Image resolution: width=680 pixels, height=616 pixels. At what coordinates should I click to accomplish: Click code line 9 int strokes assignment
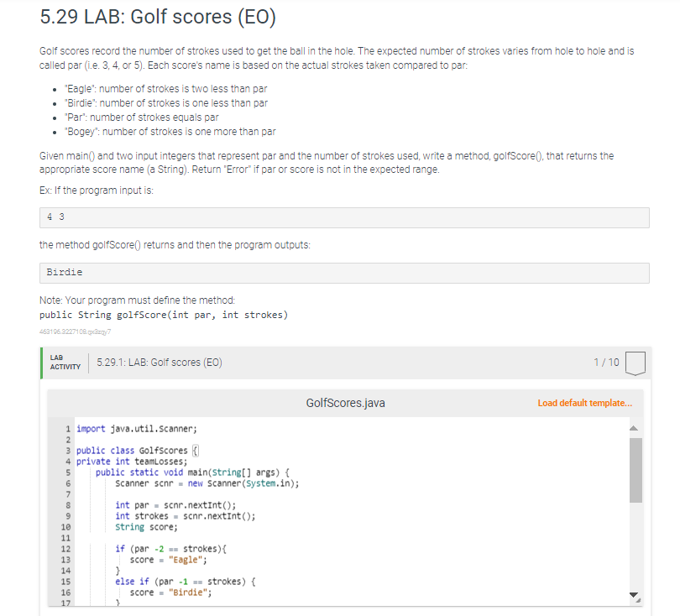coord(186,516)
